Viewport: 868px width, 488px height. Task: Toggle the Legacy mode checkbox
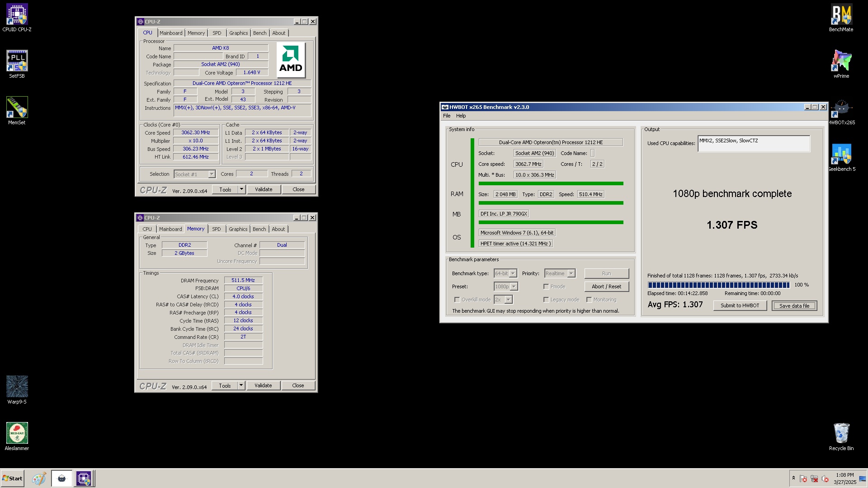coord(546,300)
